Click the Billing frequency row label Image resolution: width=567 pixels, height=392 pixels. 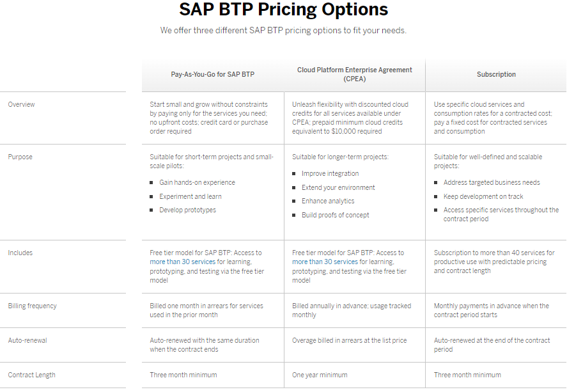click(32, 306)
